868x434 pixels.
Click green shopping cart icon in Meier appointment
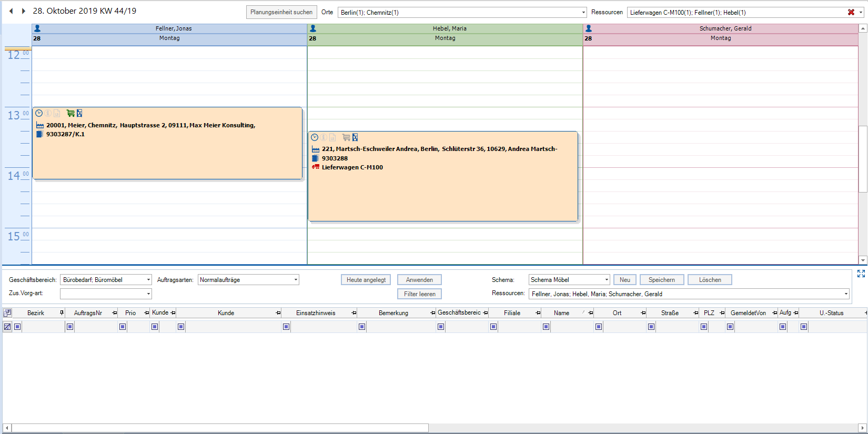pos(70,113)
